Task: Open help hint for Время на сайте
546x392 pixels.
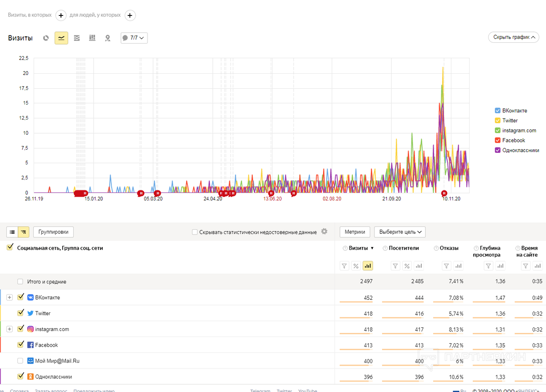Action: click(x=518, y=248)
